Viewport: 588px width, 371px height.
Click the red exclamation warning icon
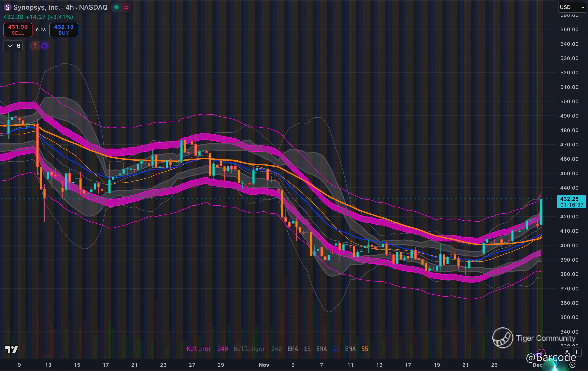tap(35, 46)
